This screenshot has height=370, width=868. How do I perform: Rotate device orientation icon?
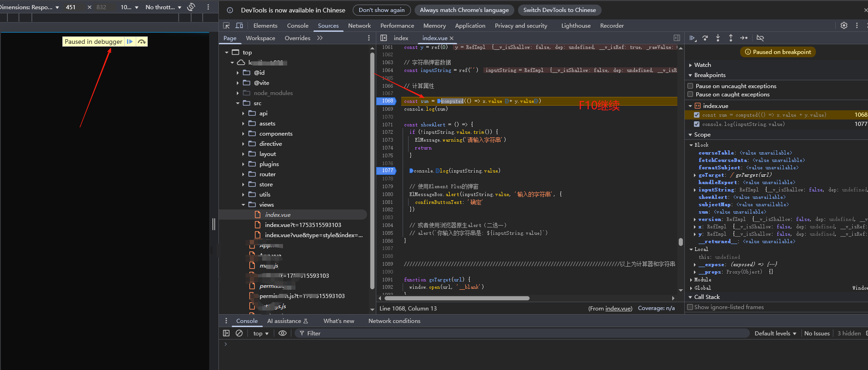point(191,7)
